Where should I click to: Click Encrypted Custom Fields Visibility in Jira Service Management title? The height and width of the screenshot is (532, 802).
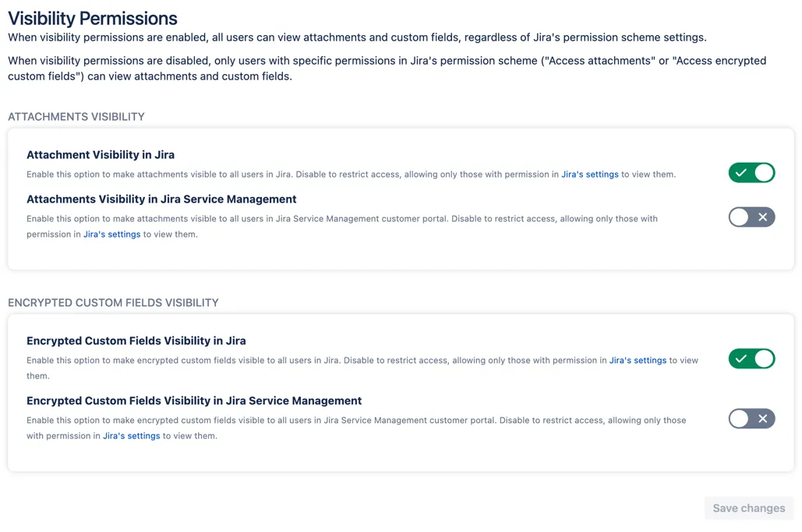194,400
